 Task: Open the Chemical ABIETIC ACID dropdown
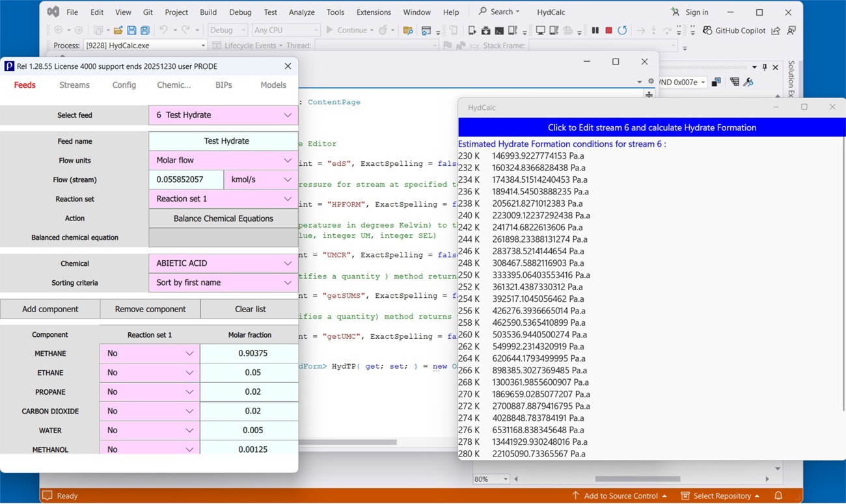pos(223,263)
